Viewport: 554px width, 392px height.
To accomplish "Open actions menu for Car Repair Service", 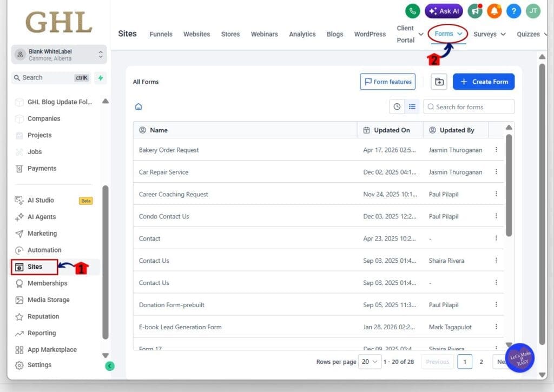I will pyautogui.click(x=496, y=172).
